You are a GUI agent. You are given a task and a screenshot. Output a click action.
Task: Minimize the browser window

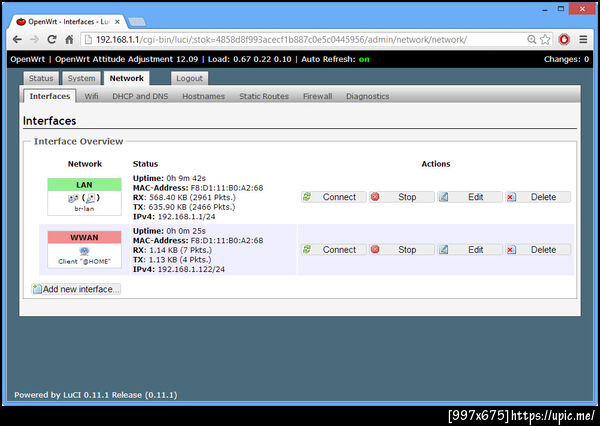544,9
